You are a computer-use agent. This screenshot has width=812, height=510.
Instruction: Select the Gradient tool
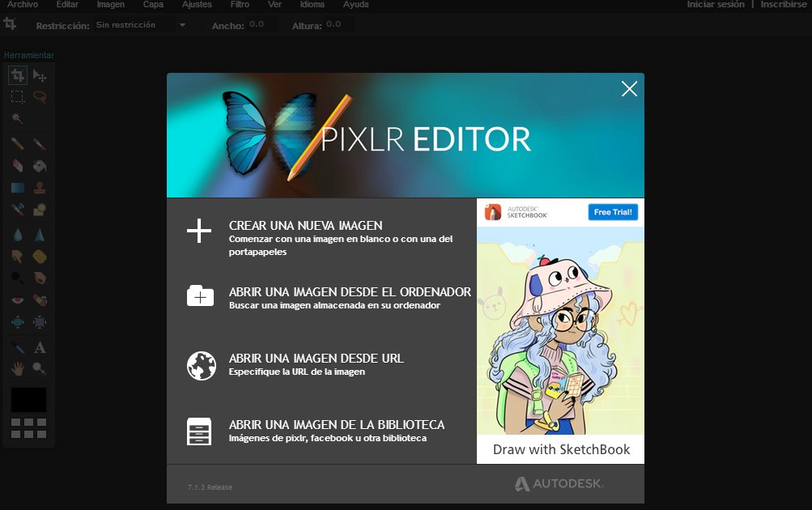coord(18,188)
